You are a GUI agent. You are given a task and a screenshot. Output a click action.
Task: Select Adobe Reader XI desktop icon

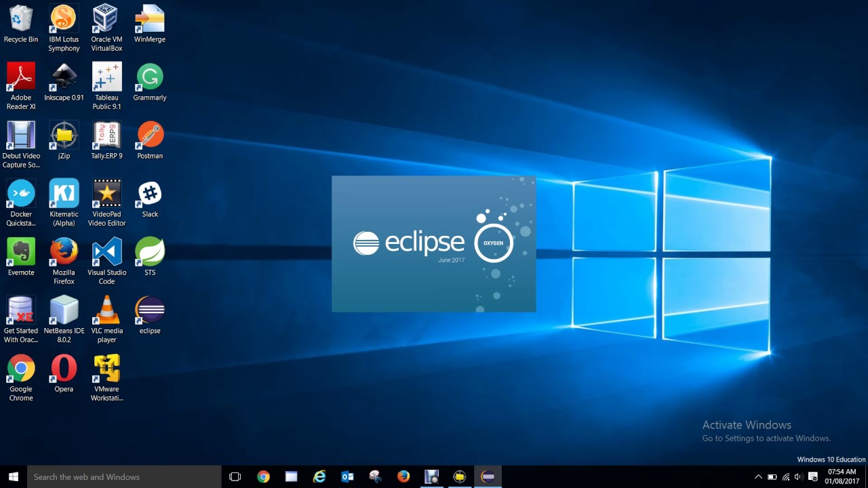point(21,87)
